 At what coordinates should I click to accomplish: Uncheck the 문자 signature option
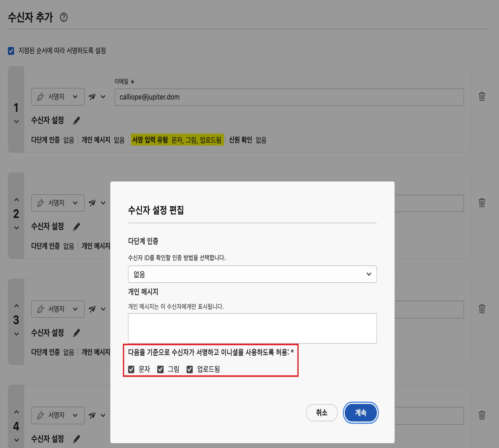(131, 369)
